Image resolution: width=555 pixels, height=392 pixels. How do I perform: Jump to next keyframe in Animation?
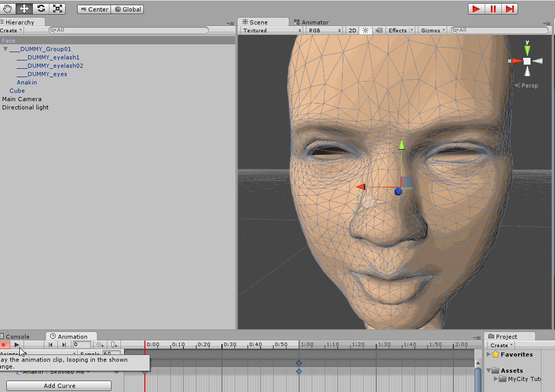point(64,345)
